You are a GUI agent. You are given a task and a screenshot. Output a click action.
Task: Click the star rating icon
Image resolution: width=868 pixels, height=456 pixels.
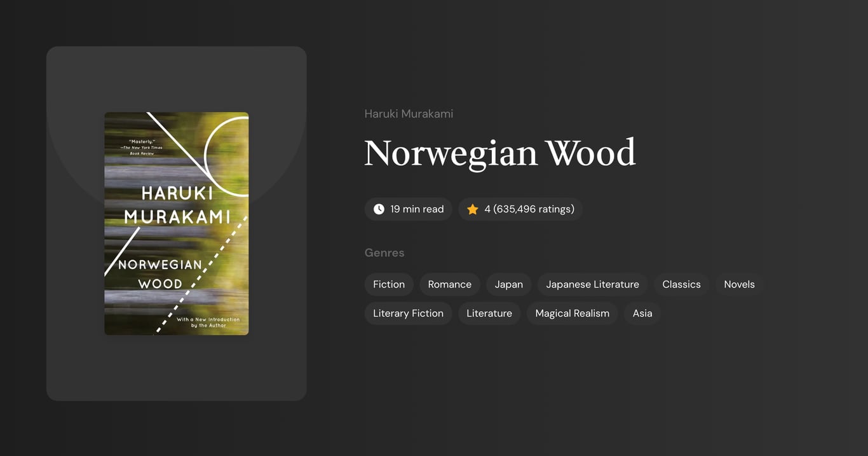(x=473, y=209)
